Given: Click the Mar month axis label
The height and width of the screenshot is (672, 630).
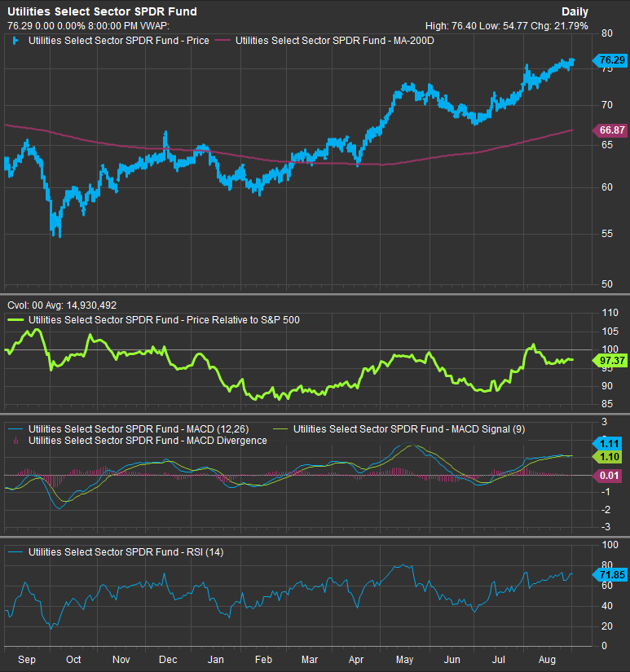Looking at the screenshot, I should (x=310, y=660).
